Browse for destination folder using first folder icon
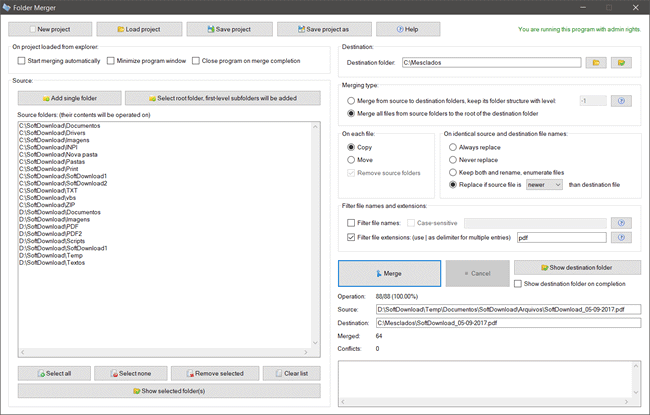Screen dimensions: 650x415 [x=596, y=63]
